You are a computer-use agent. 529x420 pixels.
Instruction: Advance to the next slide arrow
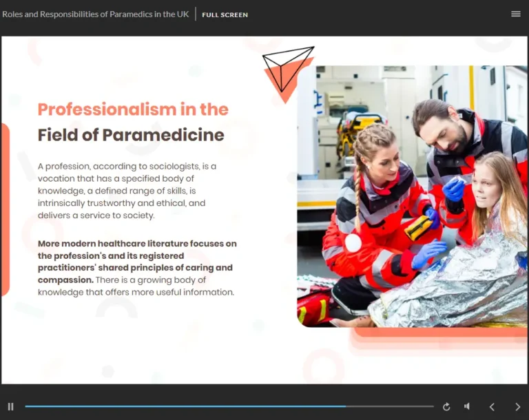517,407
